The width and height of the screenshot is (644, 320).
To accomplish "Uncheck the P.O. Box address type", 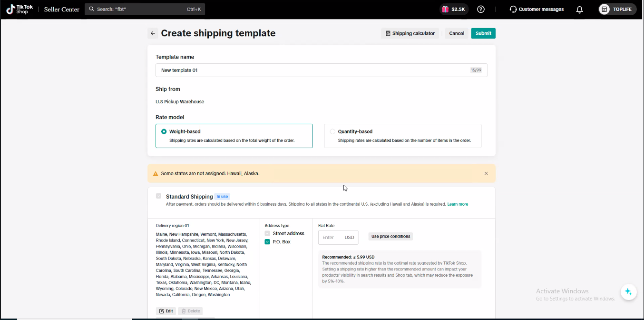I will coord(267,242).
